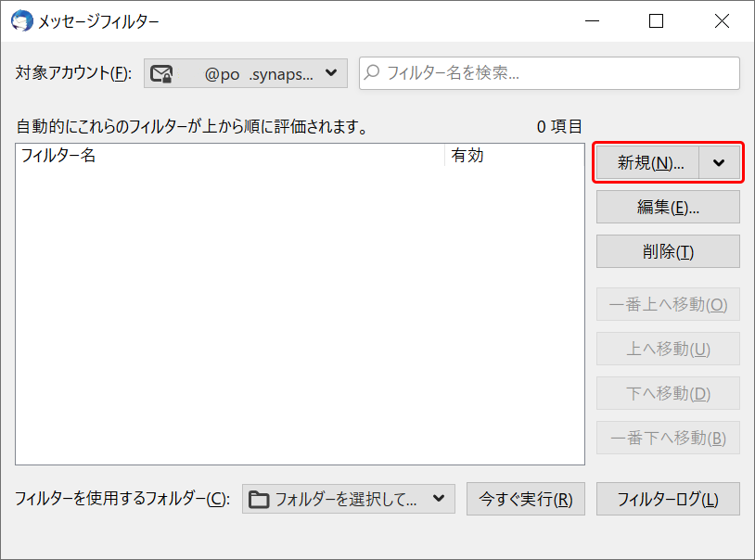This screenshot has width=755, height=560.
Task: Click the 新規(N)... button
Action: [647, 163]
